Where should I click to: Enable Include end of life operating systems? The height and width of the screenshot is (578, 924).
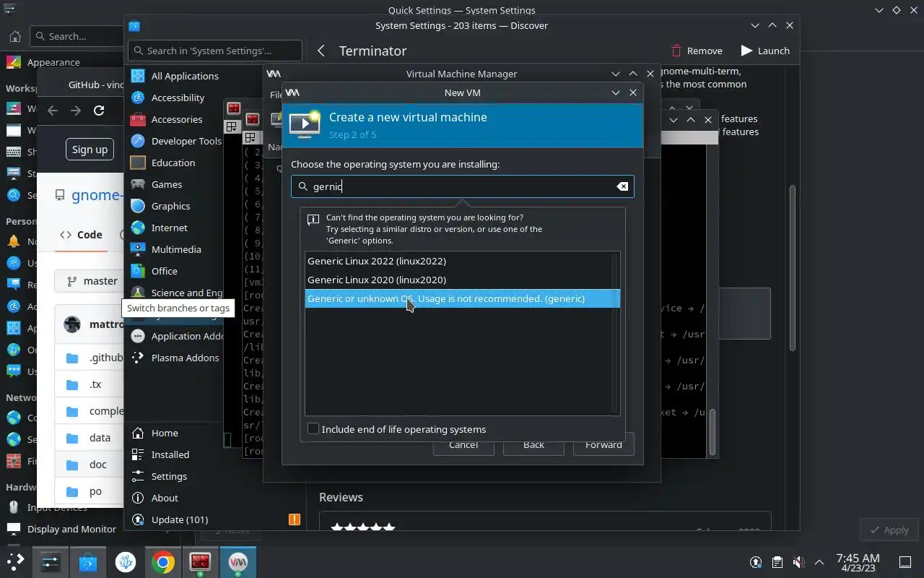click(x=313, y=429)
